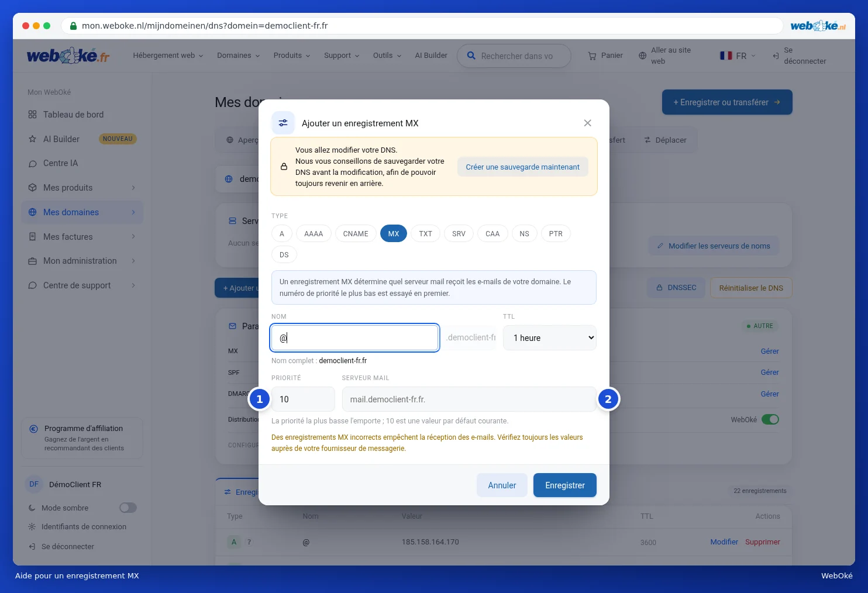The width and height of the screenshot is (868, 593).
Task: Click the lock icon in DNS warning
Action: pos(284,167)
